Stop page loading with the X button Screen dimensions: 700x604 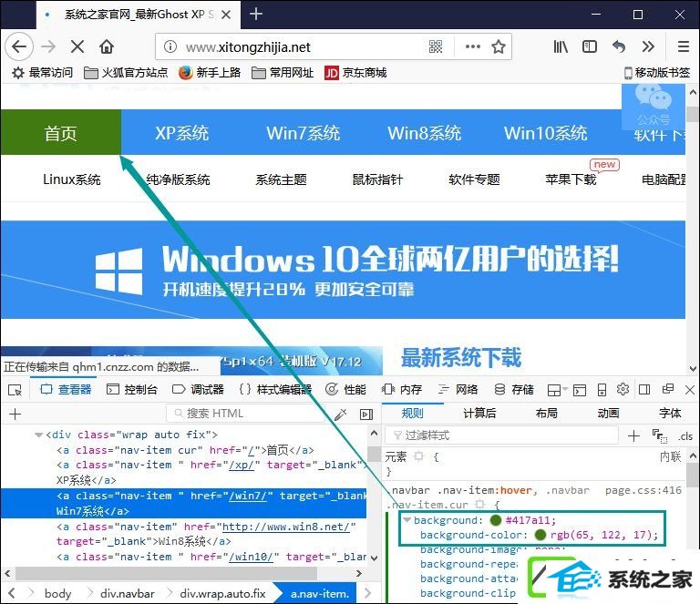(x=77, y=46)
